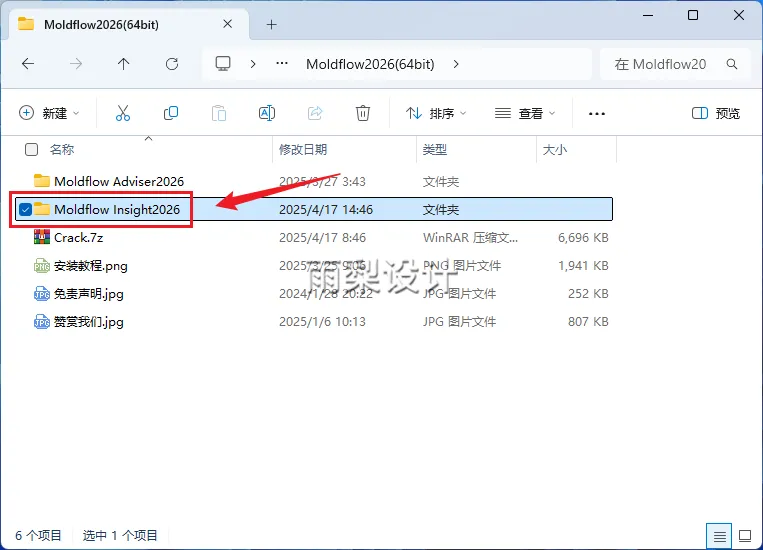Expand chevron next to the PC icon
763x550 pixels.
(x=253, y=64)
